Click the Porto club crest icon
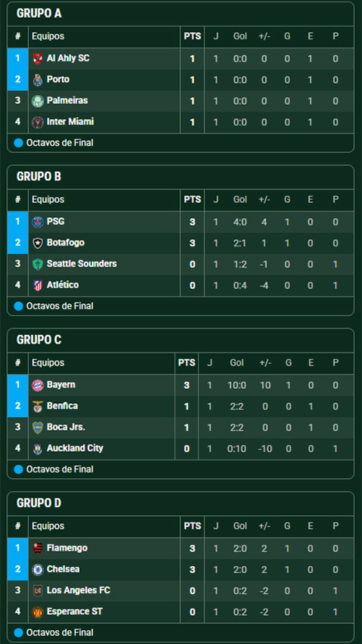 pyautogui.click(x=38, y=80)
